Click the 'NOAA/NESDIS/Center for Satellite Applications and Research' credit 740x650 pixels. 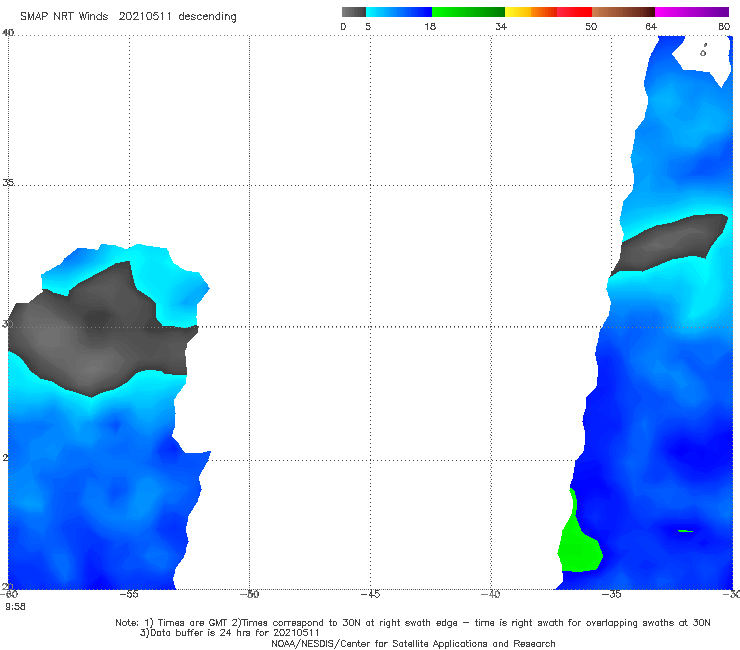tap(413, 644)
